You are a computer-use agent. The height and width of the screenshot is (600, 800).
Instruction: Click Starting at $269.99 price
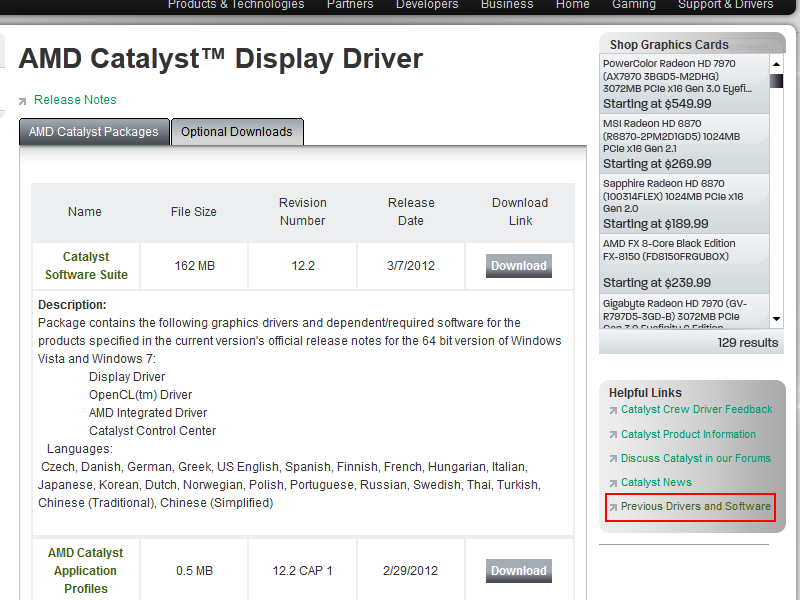pos(657,164)
